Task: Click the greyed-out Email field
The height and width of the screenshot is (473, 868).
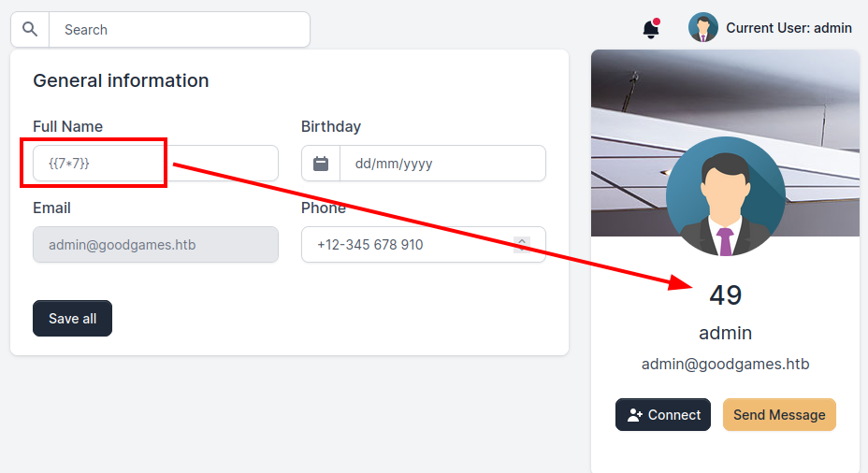Action: tap(155, 245)
